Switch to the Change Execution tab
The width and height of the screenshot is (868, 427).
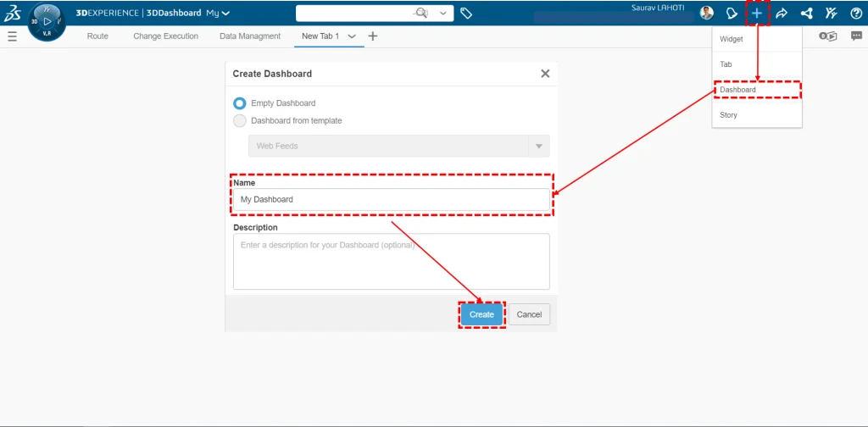165,36
